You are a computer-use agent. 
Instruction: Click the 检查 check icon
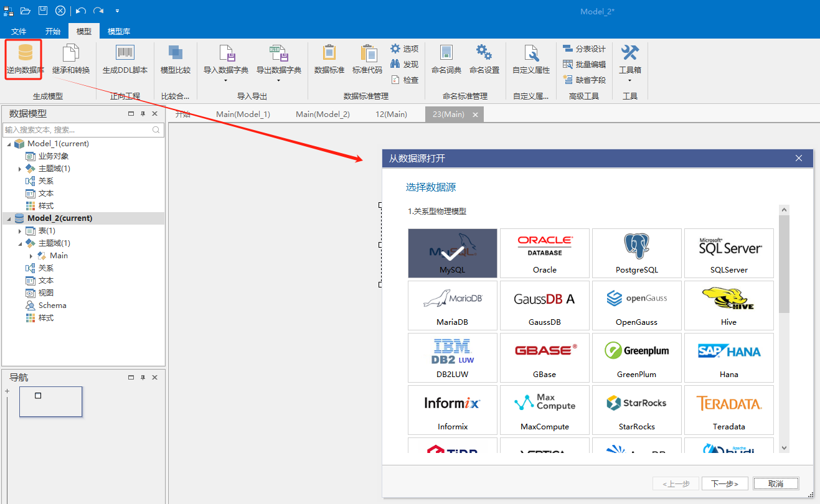point(395,80)
